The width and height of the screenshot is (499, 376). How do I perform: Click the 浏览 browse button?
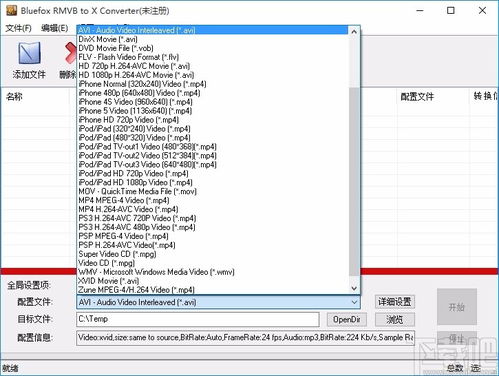pos(395,320)
